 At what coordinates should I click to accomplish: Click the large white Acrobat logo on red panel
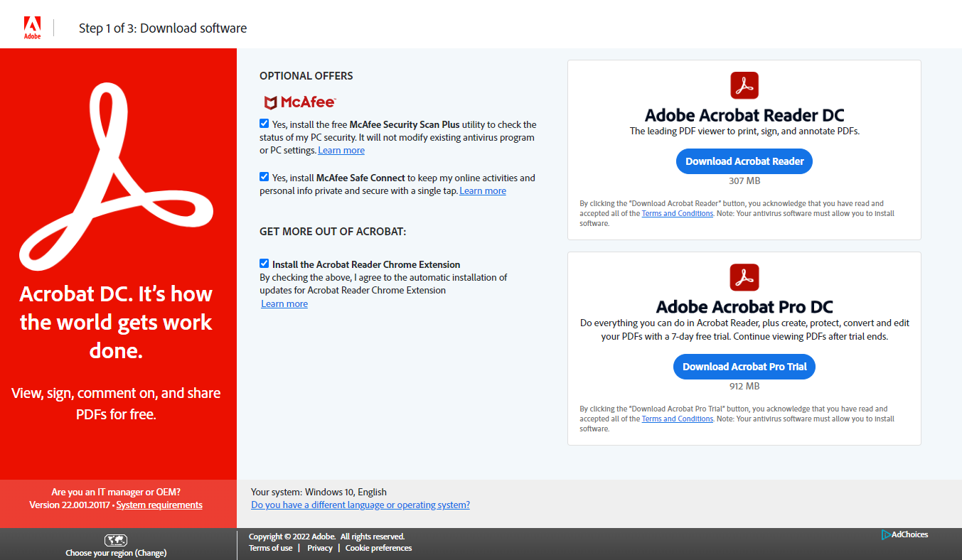(x=117, y=176)
